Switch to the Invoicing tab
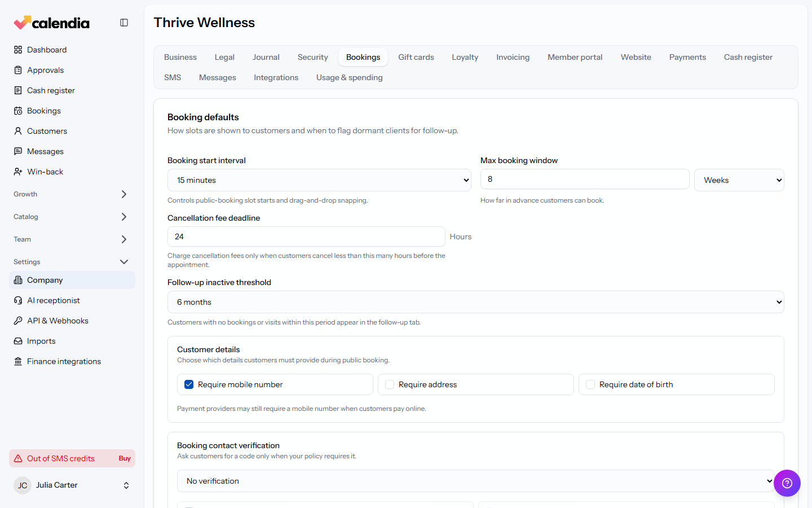Viewport: 812px width, 508px height. pyautogui.click(x=513, y=57)
